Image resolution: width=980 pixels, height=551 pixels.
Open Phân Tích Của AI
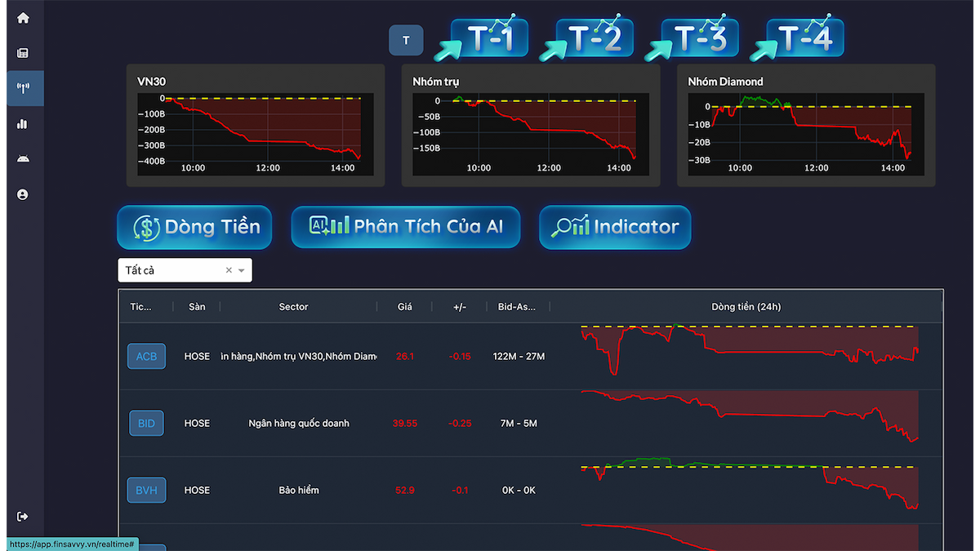click(x=406, y=227)
